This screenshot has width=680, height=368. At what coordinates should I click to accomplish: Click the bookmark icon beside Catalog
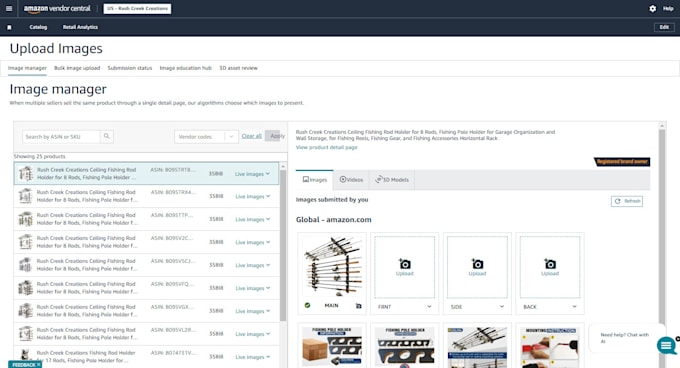point(9,27)
